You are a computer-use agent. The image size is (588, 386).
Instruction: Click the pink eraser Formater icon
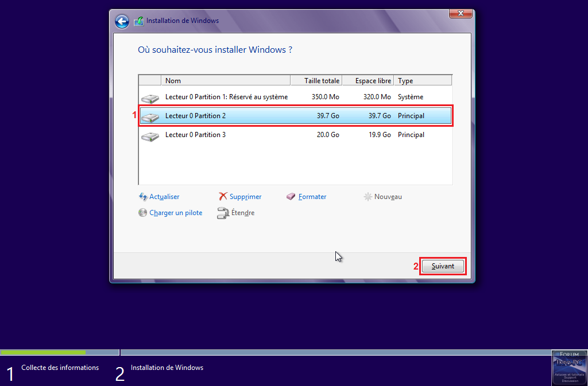coord(291,197)
